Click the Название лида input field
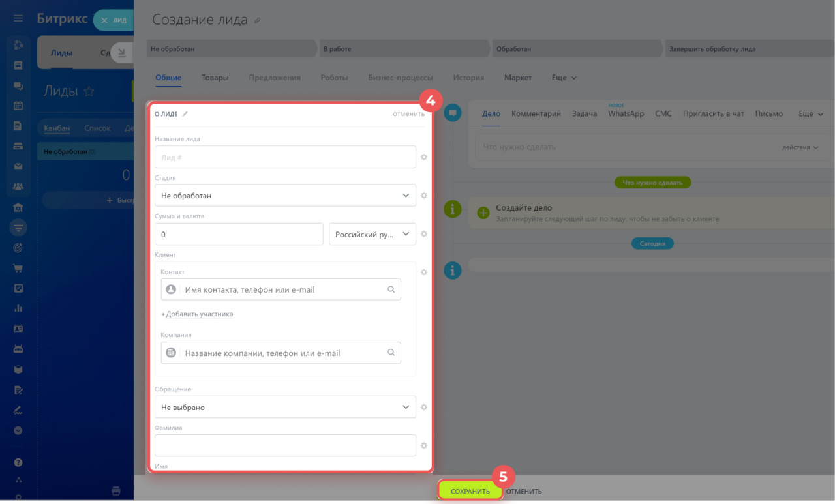Viewport: 835px width, 504px height. click(285, 157)
